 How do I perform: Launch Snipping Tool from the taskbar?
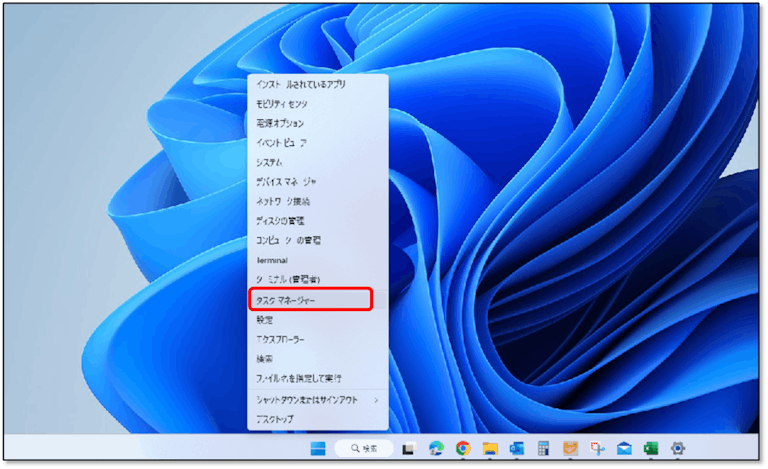click(597, 448)
